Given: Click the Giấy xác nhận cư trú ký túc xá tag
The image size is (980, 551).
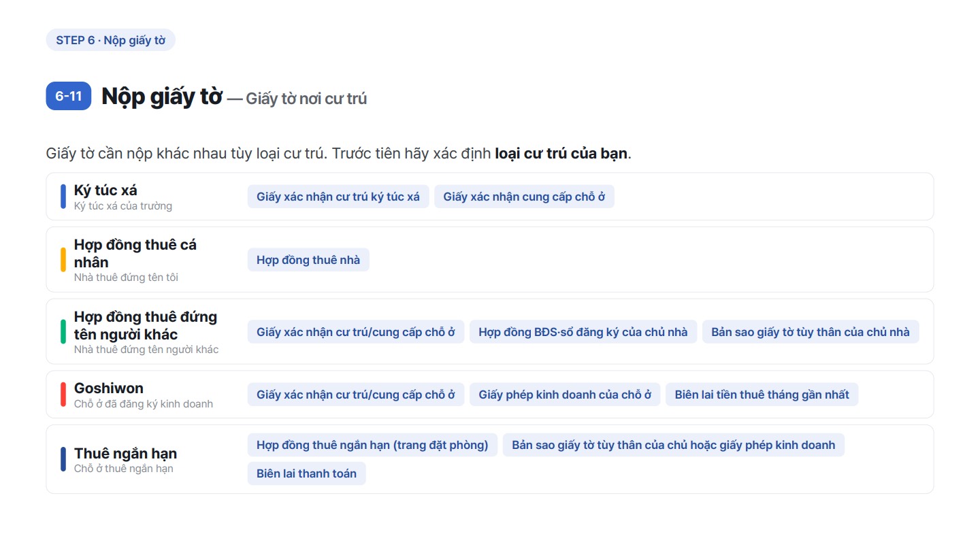Looking at the screenshot, I should coord(338,197).
